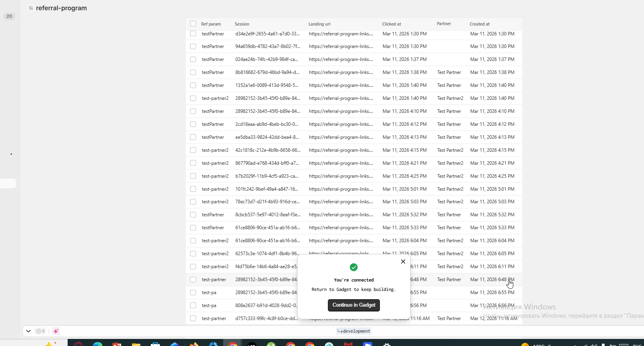
Task: Click the Partner column header
Action: 444,24
